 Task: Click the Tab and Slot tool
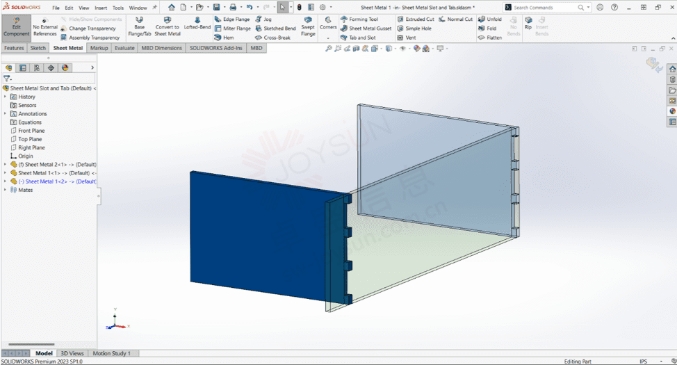tap(358, 38)
